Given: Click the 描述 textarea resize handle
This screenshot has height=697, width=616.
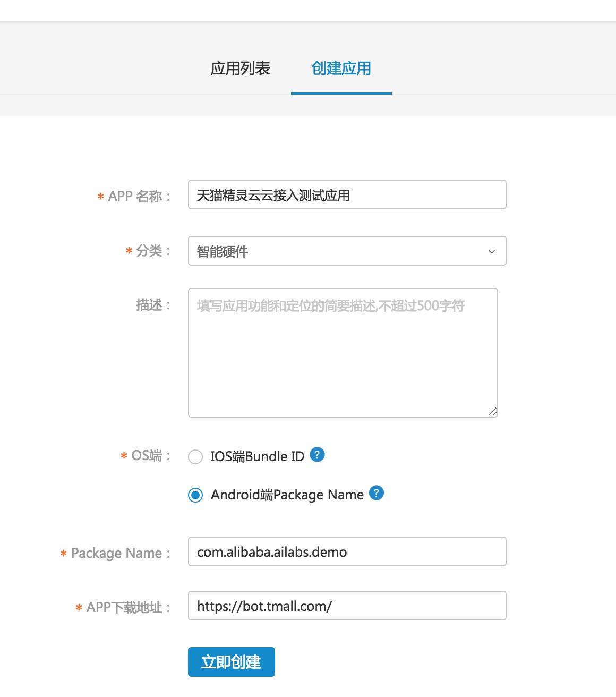Looking at the screenshot, I should [x=492, y=412].
